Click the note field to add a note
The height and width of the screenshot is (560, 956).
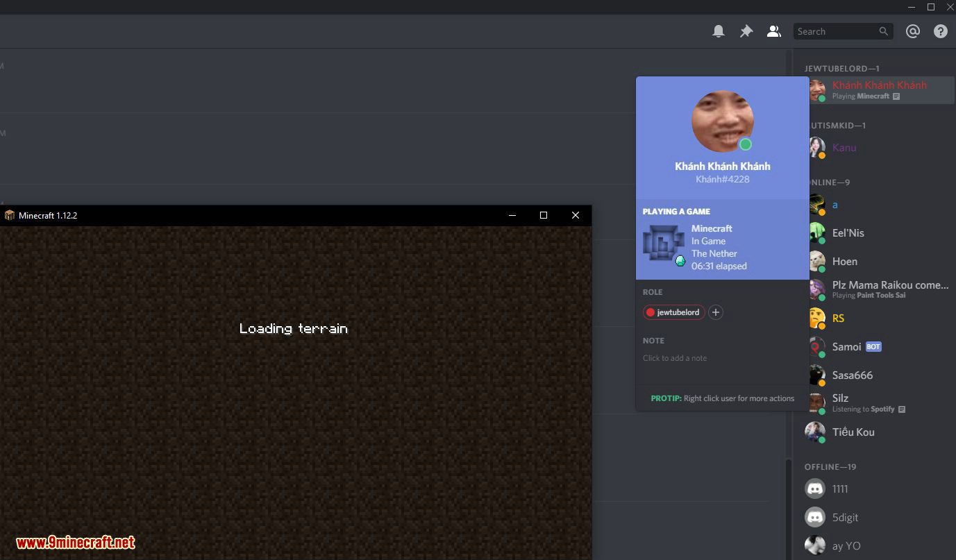(722, 358)
